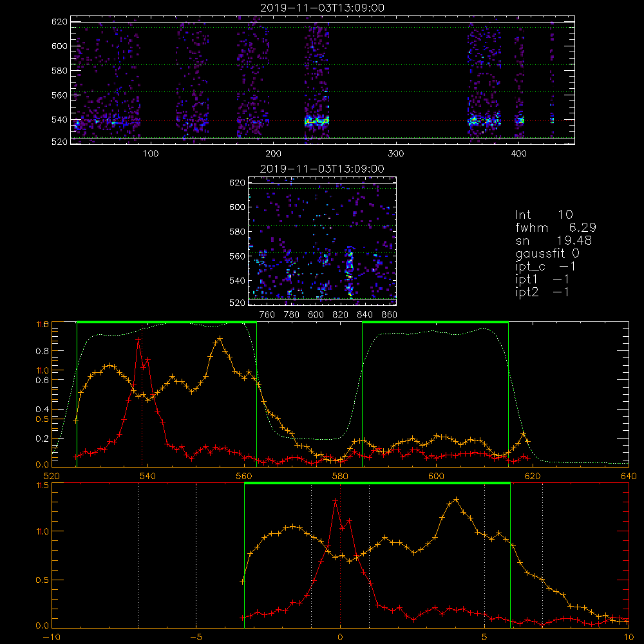Click white y-axis label "0.2" on profile plot

point(43,439)
